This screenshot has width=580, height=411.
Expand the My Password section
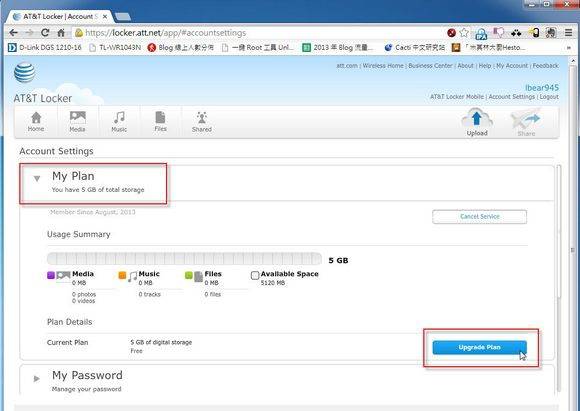tap(37, 378)
